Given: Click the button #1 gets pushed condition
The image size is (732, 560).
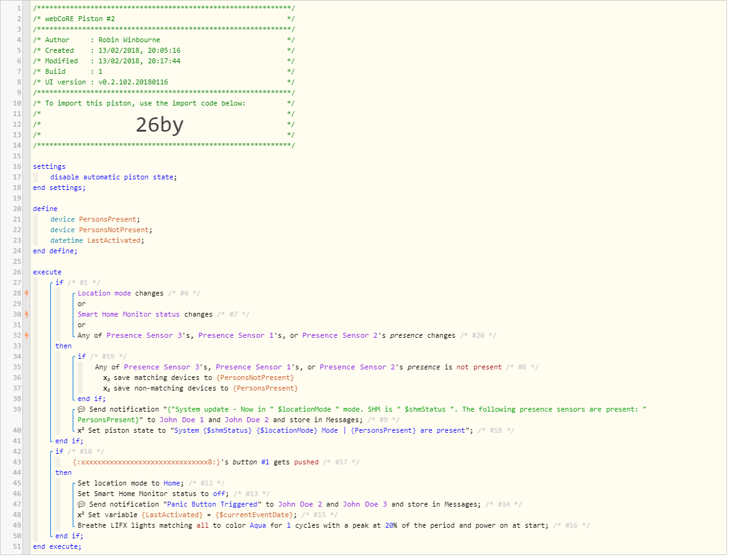Looking at the screenshot, I should (196, 462).
